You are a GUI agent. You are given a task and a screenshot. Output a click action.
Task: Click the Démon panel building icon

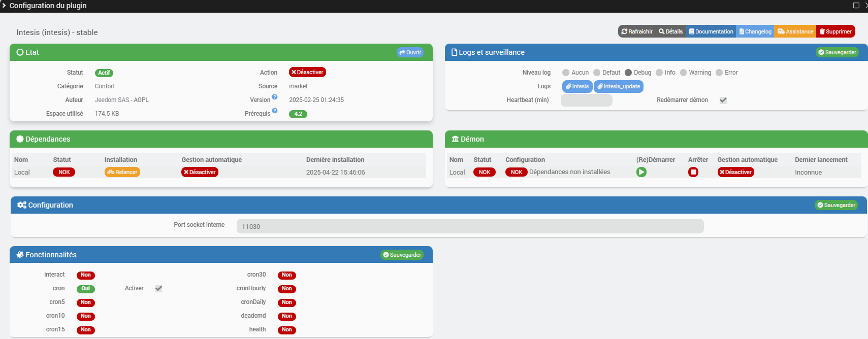[x=455, y=139]
